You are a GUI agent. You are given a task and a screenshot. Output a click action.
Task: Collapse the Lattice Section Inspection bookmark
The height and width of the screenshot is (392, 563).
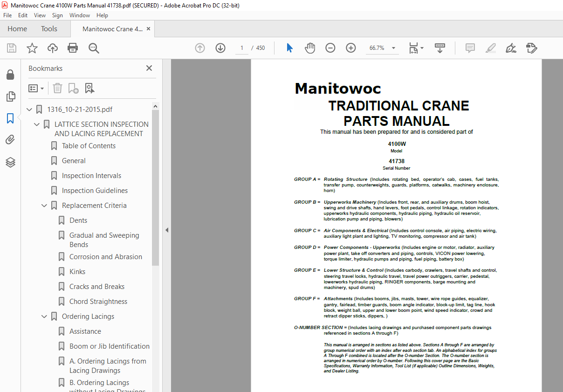37,124
